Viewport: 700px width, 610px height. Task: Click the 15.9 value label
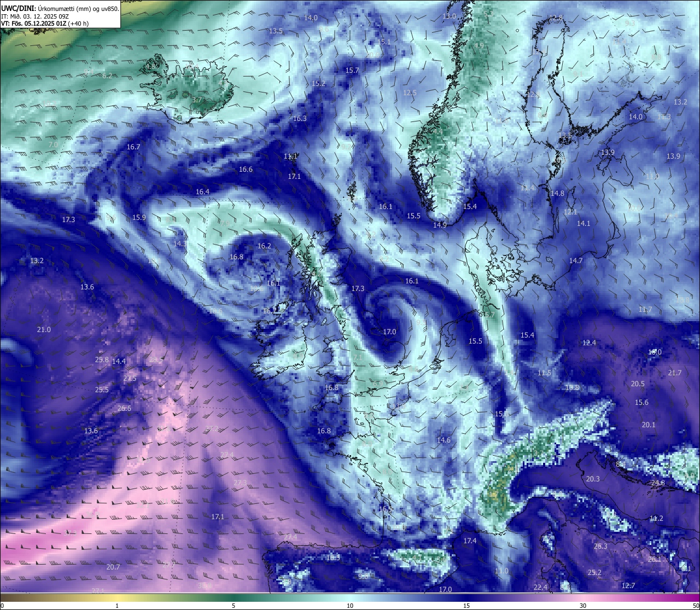pos(139,217)
